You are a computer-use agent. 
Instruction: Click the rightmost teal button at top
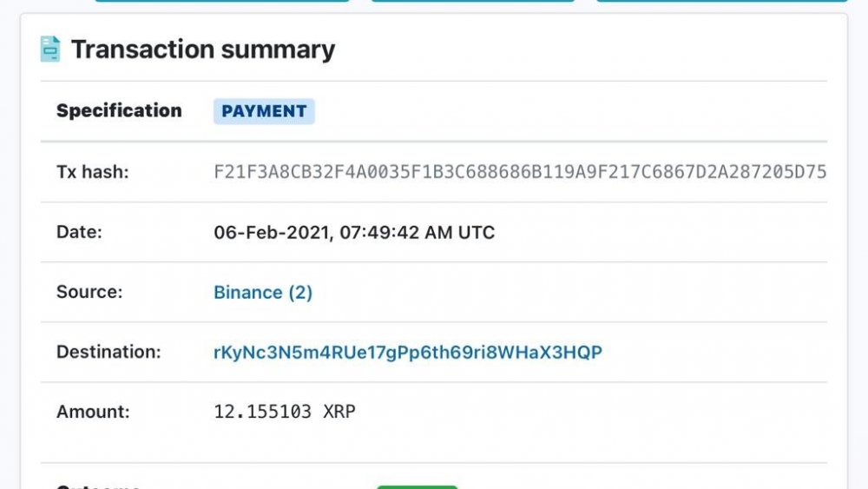[x=721, y=1]
